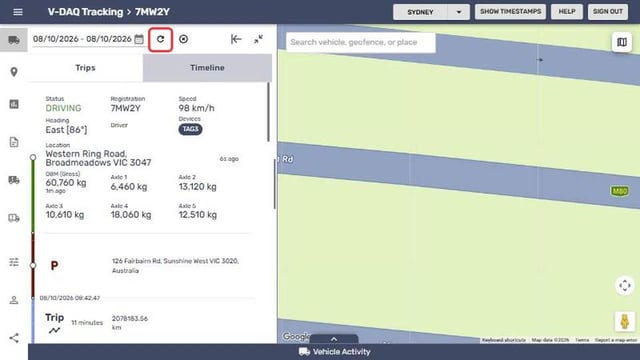Open the document sidebar icon

tap(14, 142)
